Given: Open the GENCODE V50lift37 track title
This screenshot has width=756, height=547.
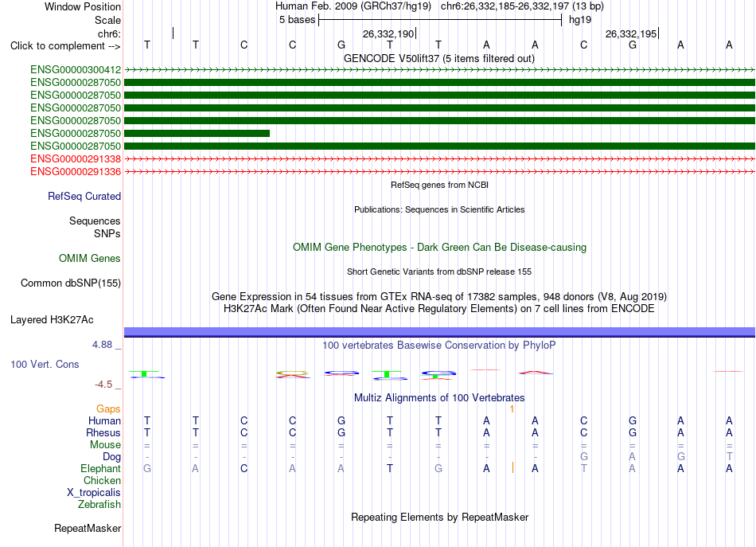Looking at the screenshot, I should pos(439,58).
